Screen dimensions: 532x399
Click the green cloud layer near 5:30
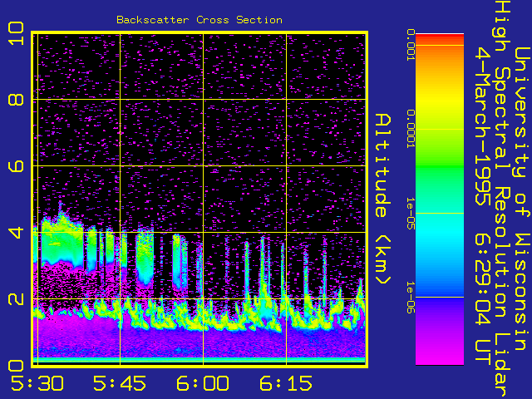pos(62,242)
